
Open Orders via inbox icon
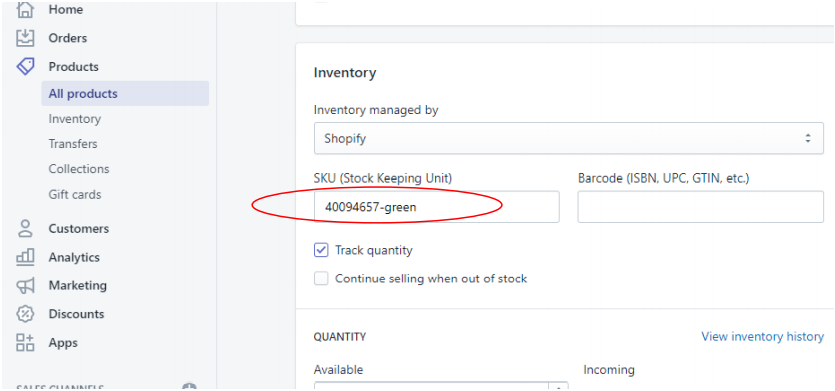point(25,38)
